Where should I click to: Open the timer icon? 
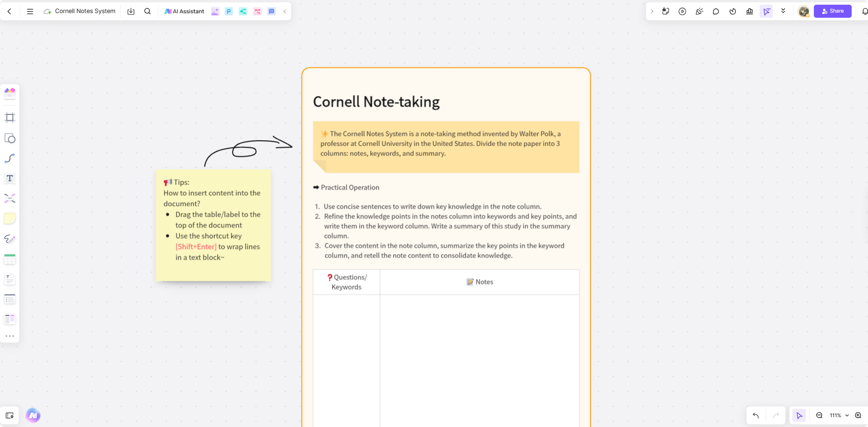point(733,11)
